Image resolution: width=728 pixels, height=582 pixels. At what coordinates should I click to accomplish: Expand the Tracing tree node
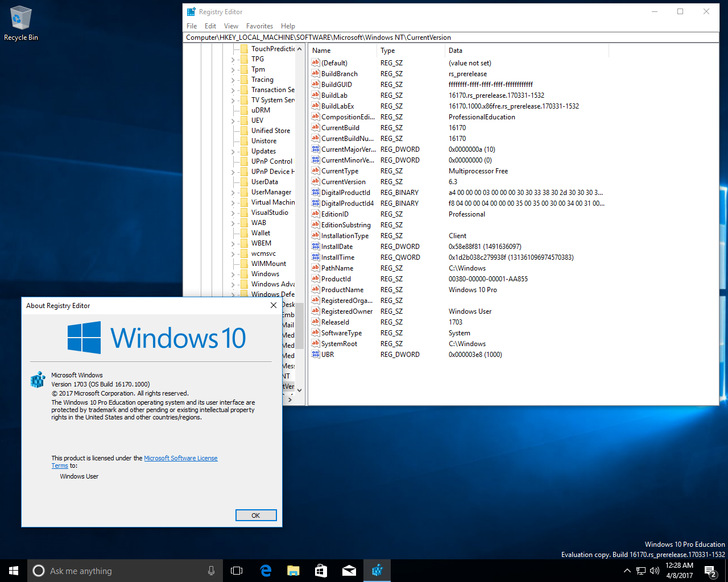pos(233,80)
